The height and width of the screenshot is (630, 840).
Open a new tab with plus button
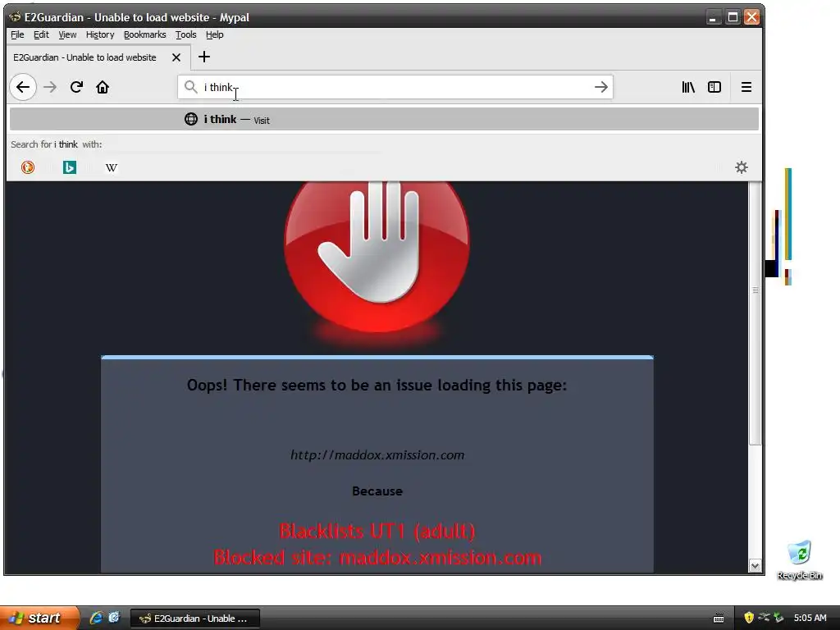204,57
